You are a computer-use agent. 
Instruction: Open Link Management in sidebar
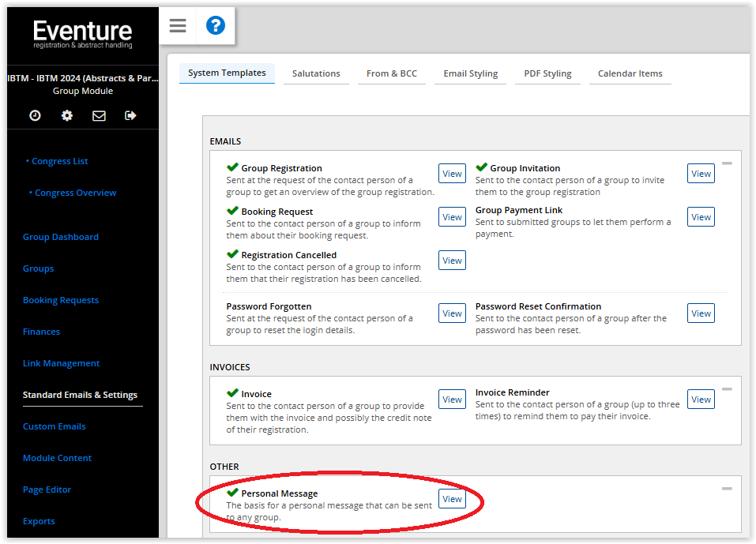click(x=61, y=363)
